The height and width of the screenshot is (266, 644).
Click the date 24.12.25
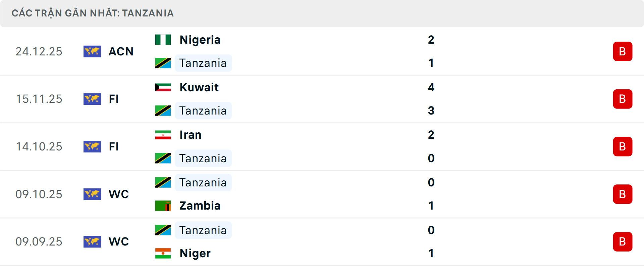click(x=39, y=51)
